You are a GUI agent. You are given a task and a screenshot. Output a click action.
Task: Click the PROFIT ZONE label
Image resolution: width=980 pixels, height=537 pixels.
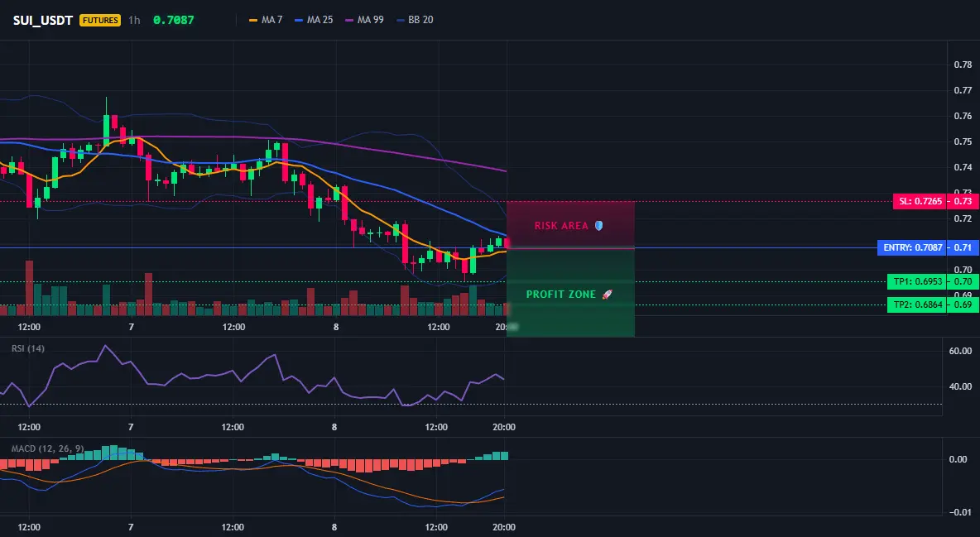(x=560, y=295)
